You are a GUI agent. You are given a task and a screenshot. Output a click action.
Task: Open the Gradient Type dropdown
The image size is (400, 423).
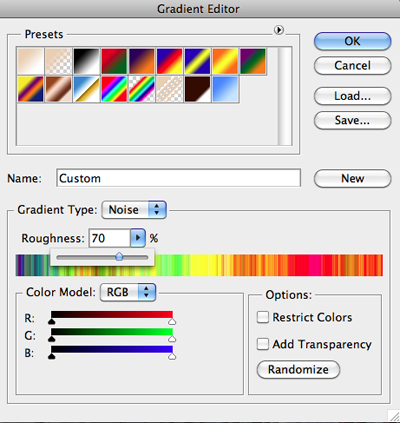[134, 210]
